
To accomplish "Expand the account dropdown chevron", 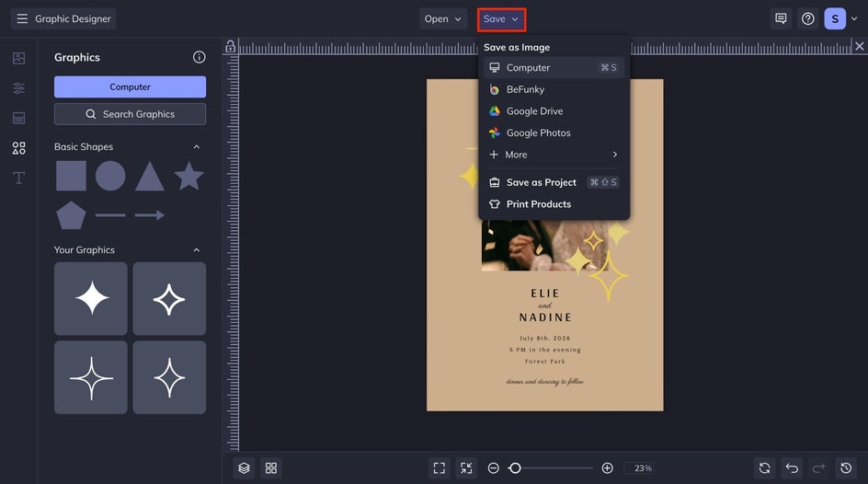I will tap(854, 18).
